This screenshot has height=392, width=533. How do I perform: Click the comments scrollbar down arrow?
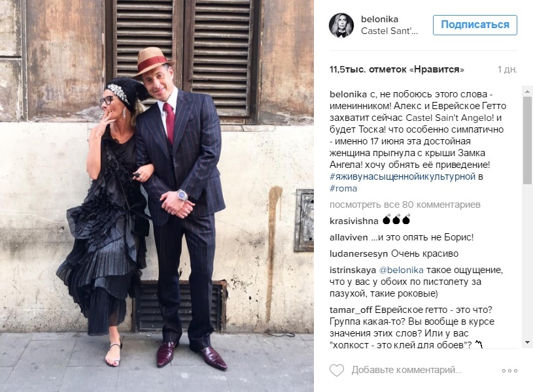(527, 342)
